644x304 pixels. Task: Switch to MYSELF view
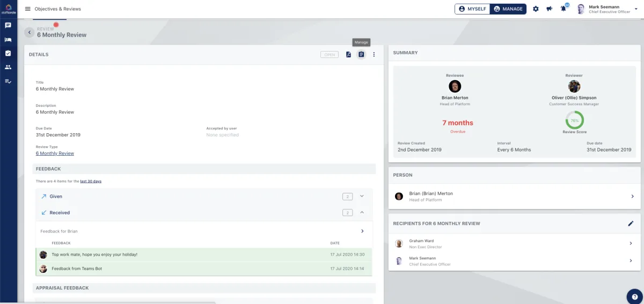(472, 9)
